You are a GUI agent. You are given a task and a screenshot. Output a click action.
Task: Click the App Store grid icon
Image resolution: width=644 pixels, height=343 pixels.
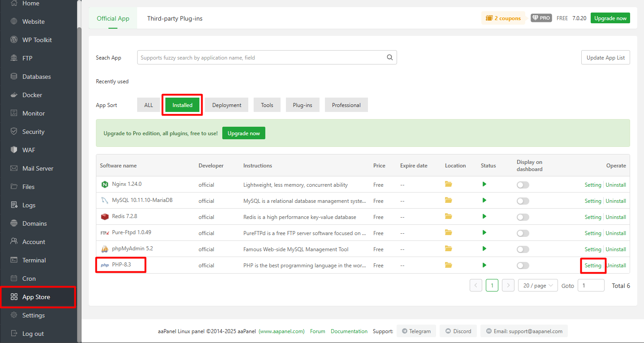click(14, 297)
